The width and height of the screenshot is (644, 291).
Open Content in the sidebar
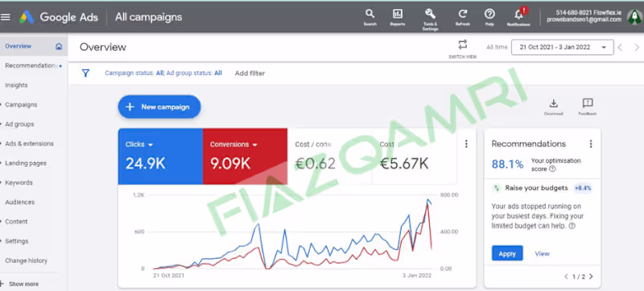[16, 222]
